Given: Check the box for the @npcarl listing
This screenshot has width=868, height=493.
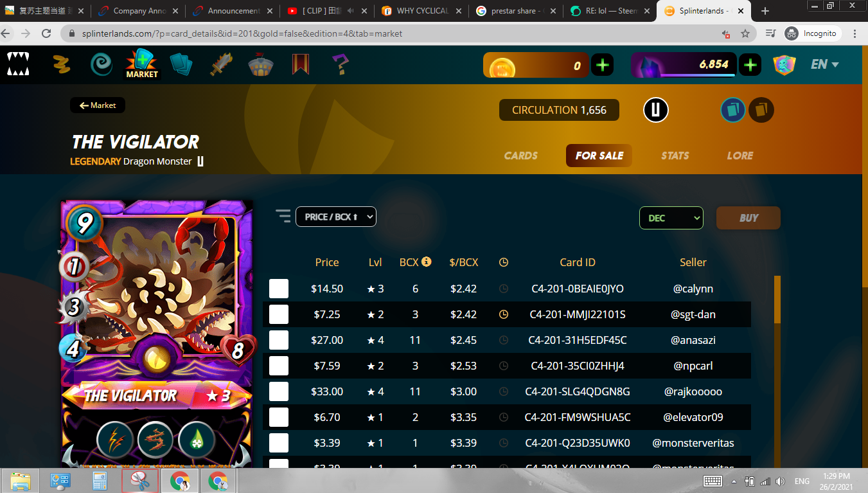Looking at the screenshot, I should tap(279, 366).
